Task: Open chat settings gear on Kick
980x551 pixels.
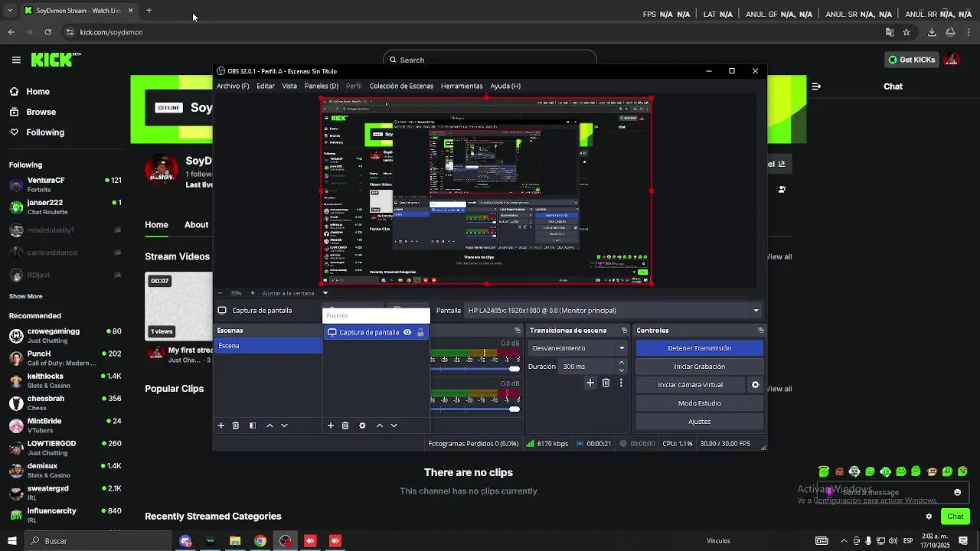Action: 929,517
